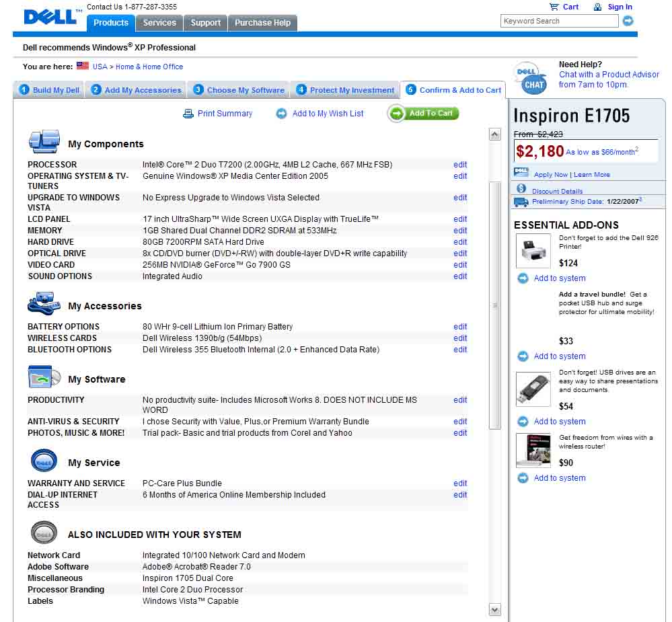
Task: Open the USB drive thumbnail
Action: tap(533, 389)
